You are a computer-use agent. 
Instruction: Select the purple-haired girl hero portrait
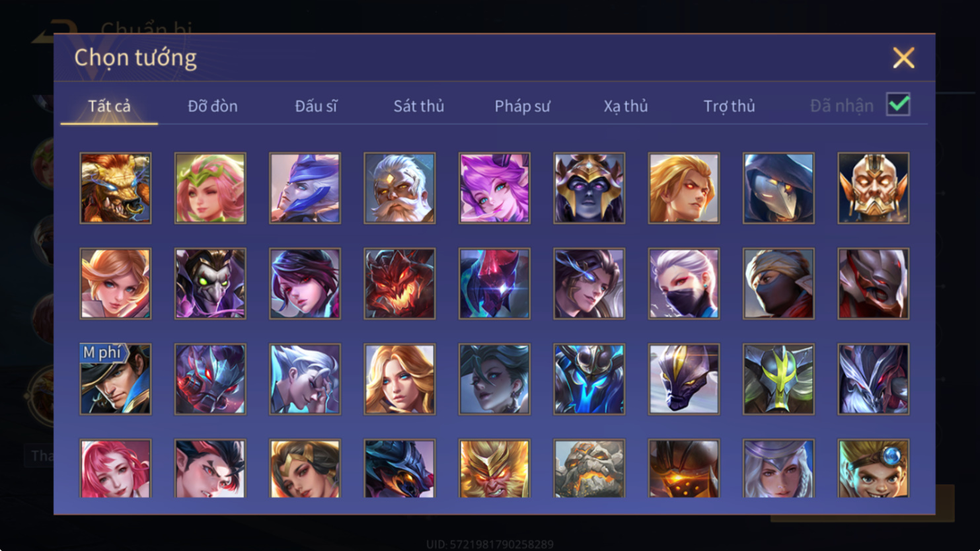pyautogui.click(x=494, y=188)
